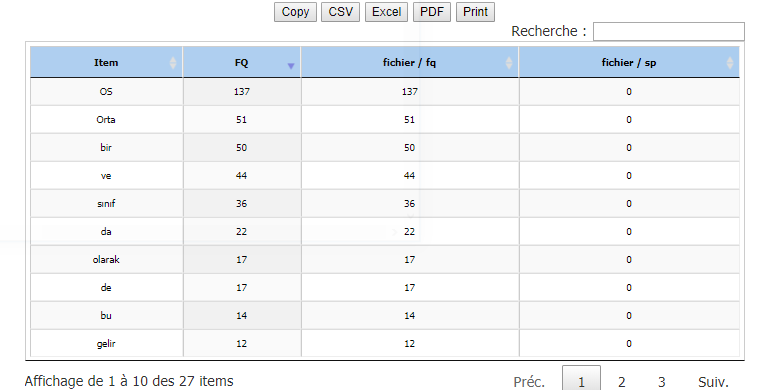Copy the table to clipboard
The width and height of the screenshot is (779, 390).
[x=295, y=12]
